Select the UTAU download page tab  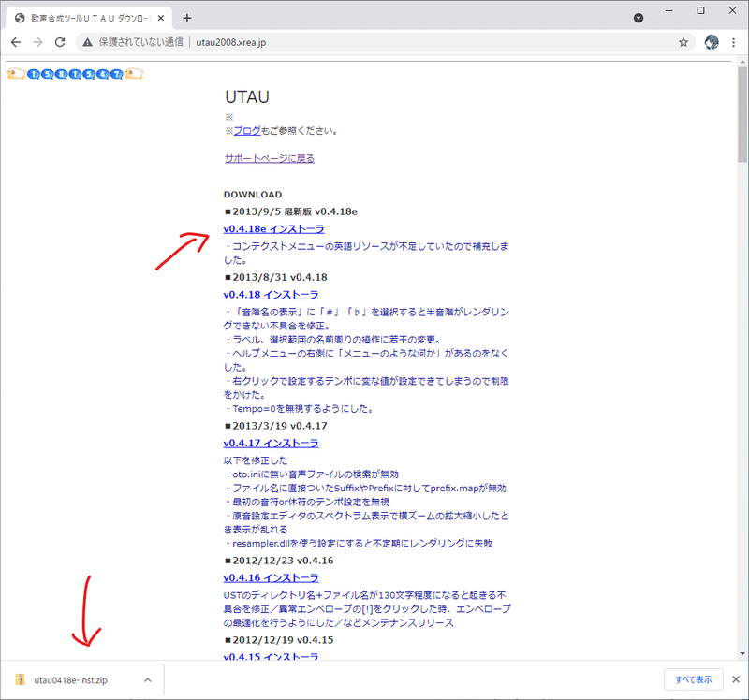[x=88, y=18]
